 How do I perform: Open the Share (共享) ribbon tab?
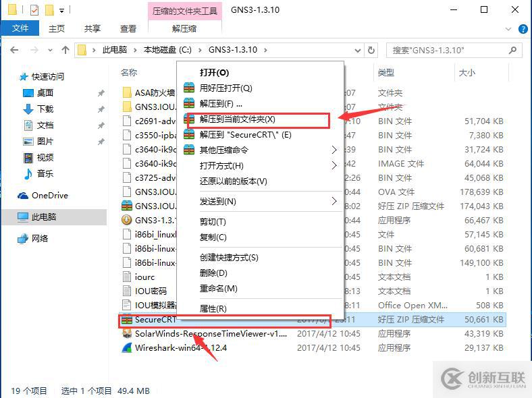click(x=92, y=28)
